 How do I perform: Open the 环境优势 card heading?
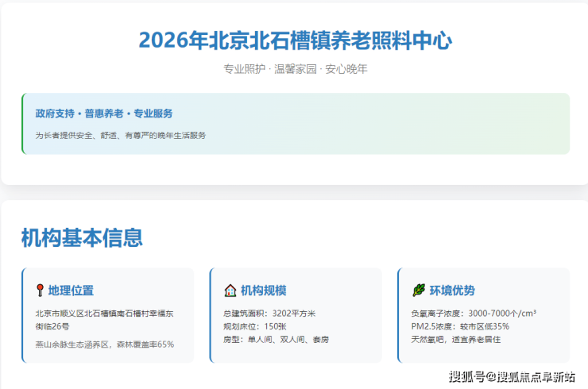(x=451, y=291)
